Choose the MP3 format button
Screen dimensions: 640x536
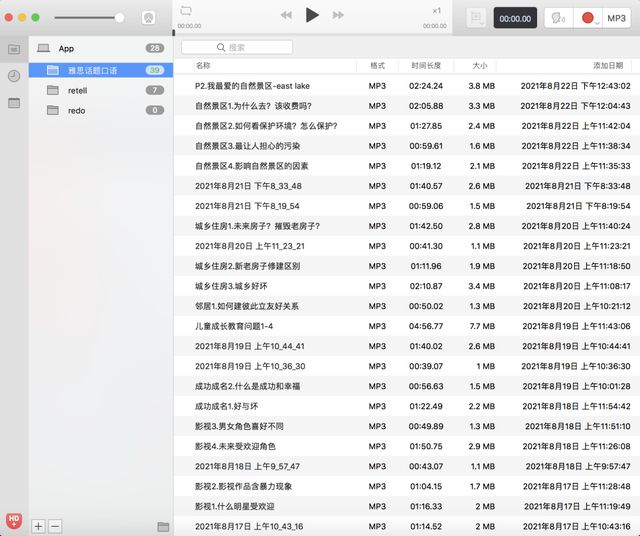pos(616,18)
